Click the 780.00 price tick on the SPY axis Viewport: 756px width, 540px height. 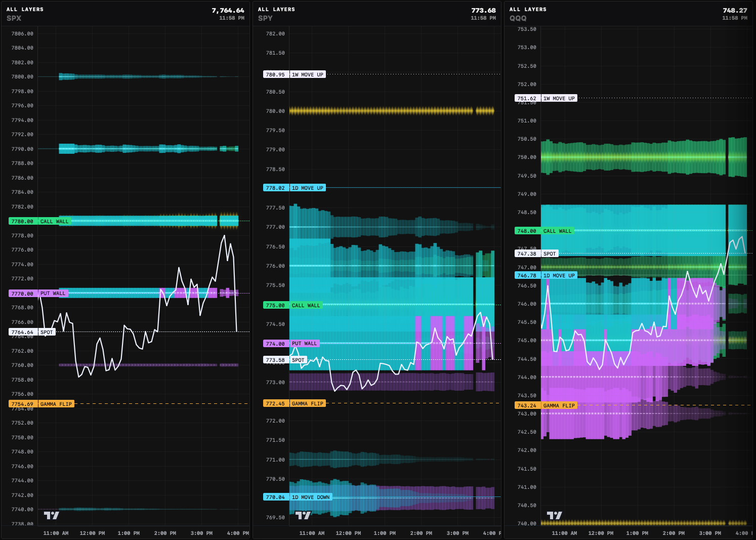coord(275,111)
